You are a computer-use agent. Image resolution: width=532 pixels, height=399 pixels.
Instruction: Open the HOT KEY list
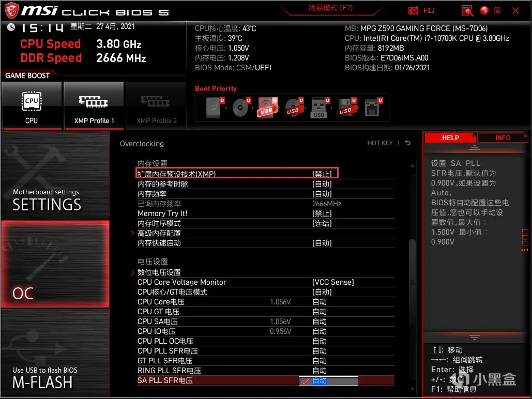click(x=379, y=143)
